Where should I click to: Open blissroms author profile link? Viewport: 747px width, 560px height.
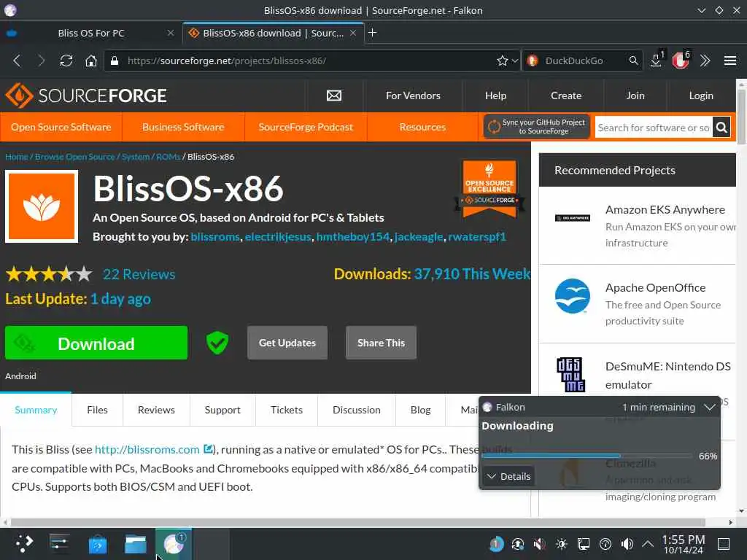click(x=215, y=237)
